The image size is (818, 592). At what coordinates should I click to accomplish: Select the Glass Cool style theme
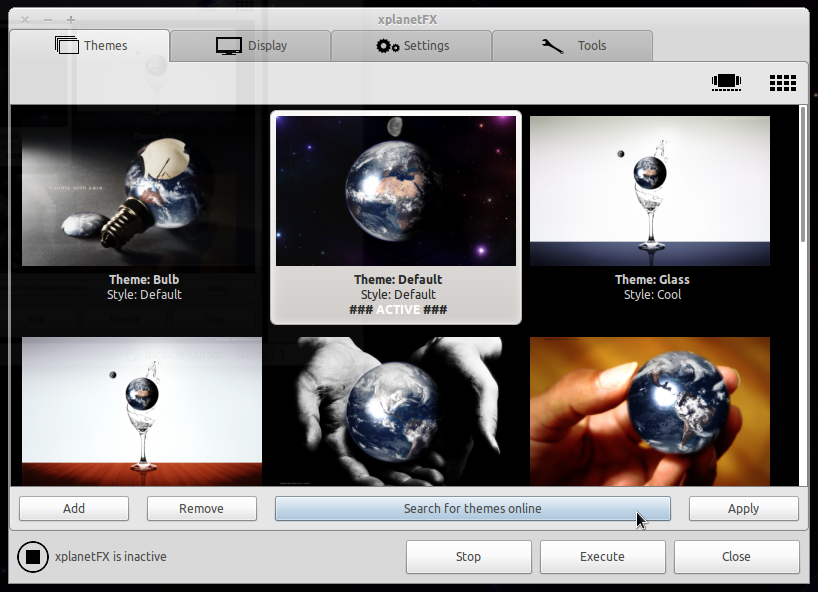click(x=649, y=191)
